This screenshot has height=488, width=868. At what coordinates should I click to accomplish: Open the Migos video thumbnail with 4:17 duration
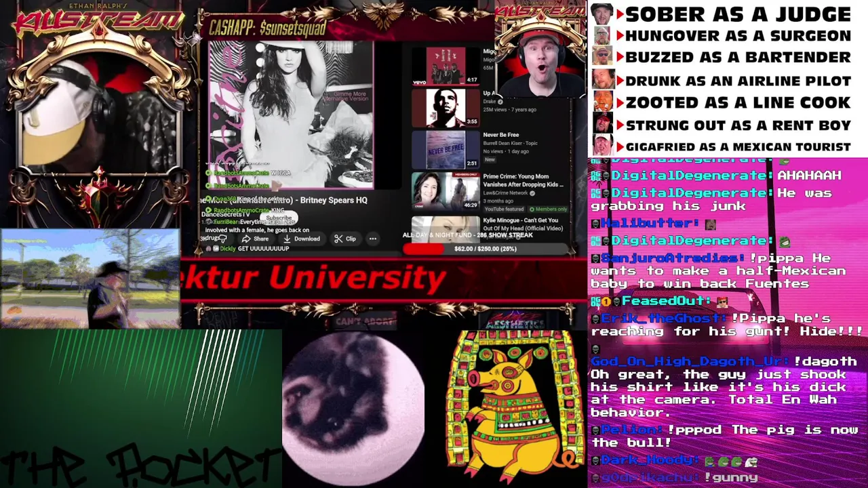coord(445,66)
